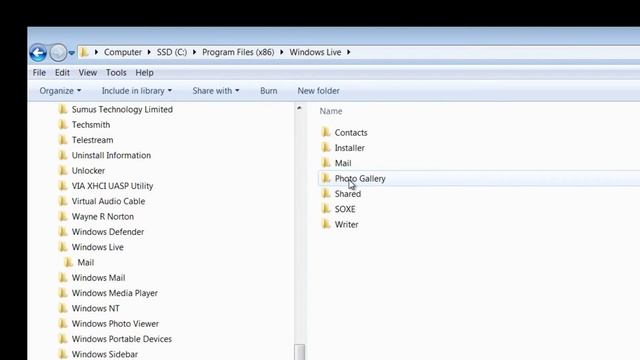Image resolution: width=640 pixels, height=360 pixels.
Task: Click the Unlocker folder icon in tree
Action: tap(63, 170)
